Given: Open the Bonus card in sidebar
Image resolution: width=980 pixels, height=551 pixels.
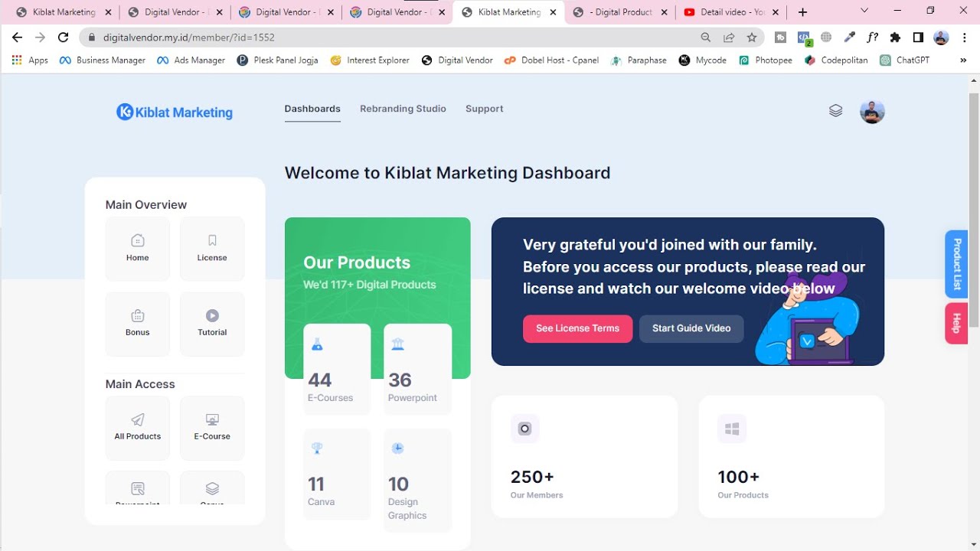Looking at the screenshot, I should coord(138,324).
